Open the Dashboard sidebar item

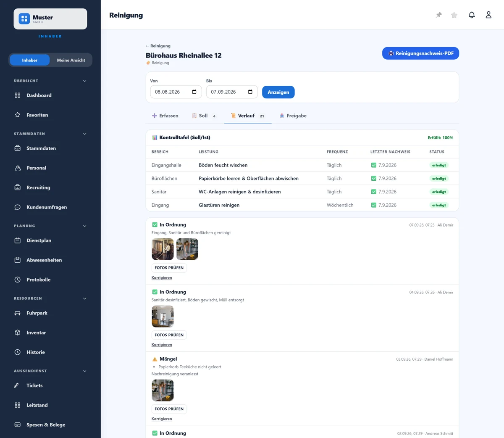coord(50,95)
